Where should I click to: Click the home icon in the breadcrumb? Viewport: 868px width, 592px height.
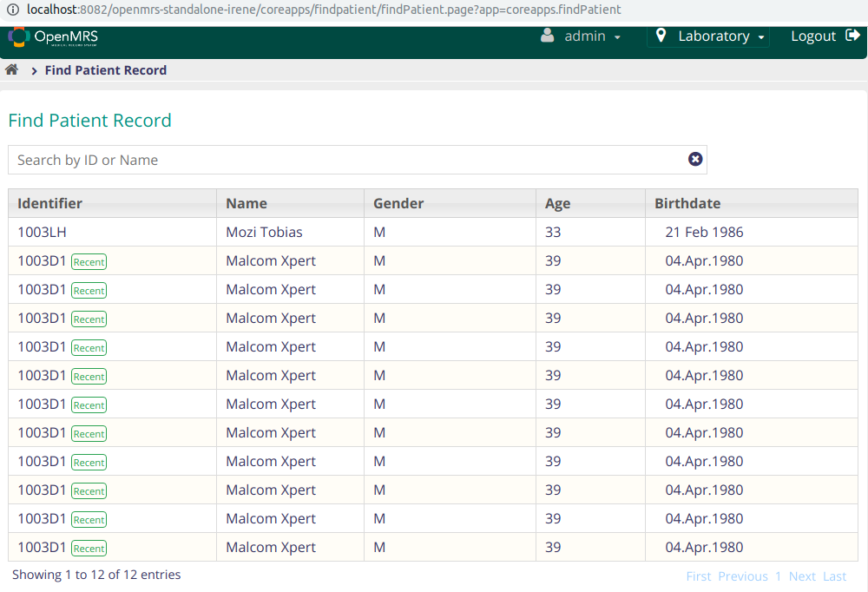11,69
